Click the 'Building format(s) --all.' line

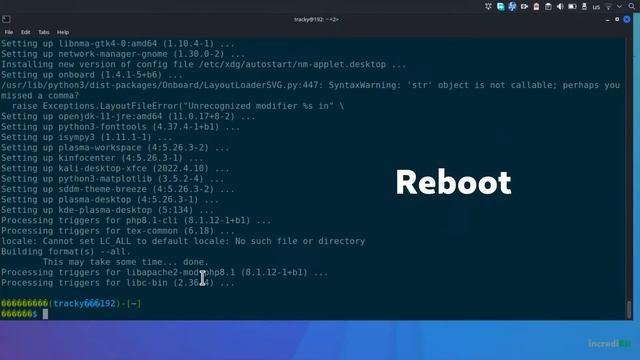(66, 251)
